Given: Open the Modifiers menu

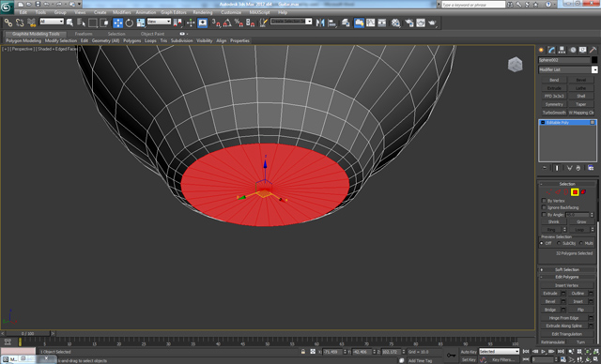Looking at the screenshot, I should [122, 12].
